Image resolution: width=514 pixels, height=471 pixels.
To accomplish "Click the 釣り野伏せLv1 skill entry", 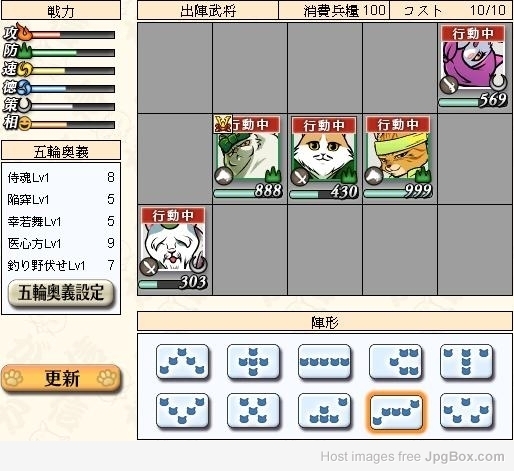I will click(61, 265).
